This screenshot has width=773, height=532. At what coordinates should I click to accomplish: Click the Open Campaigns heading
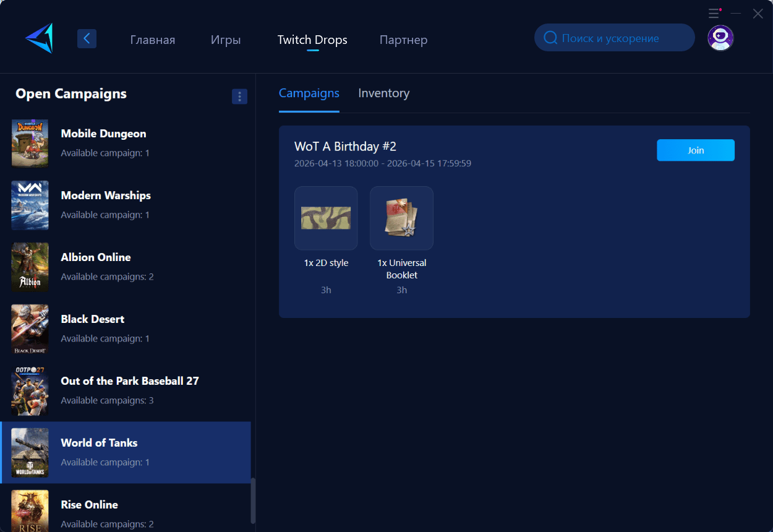71,94
